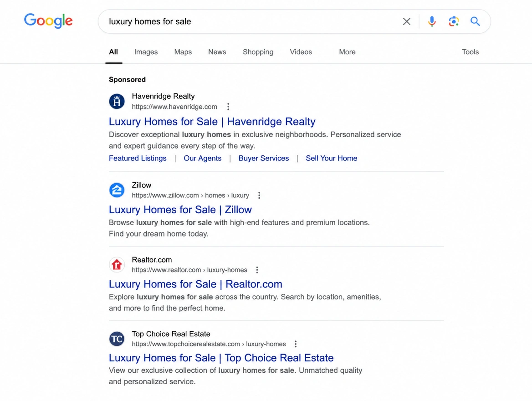Click the Top Choice Real Estate site name
The height and width of the screenshot is (401, 532).
(x=171, y=334)
